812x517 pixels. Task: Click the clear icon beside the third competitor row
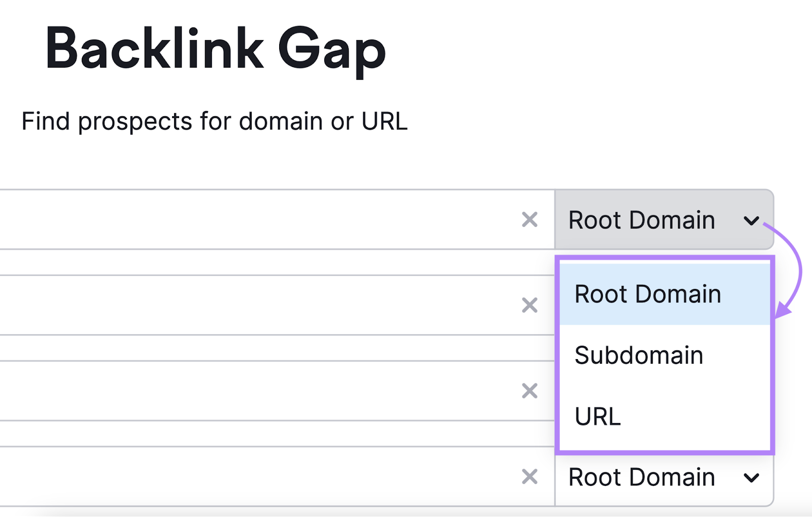coord(529,391)
